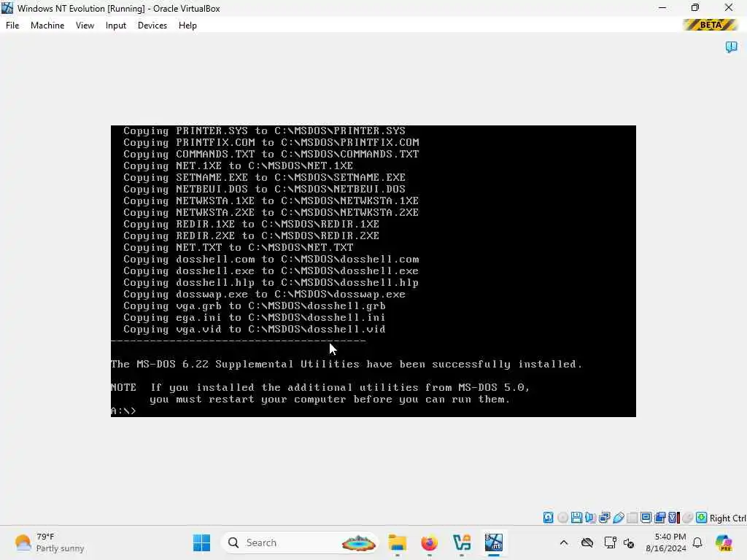Click the Windows NT VM taskbar icon
Screen dimensions: 747x560
coord(494,542)
